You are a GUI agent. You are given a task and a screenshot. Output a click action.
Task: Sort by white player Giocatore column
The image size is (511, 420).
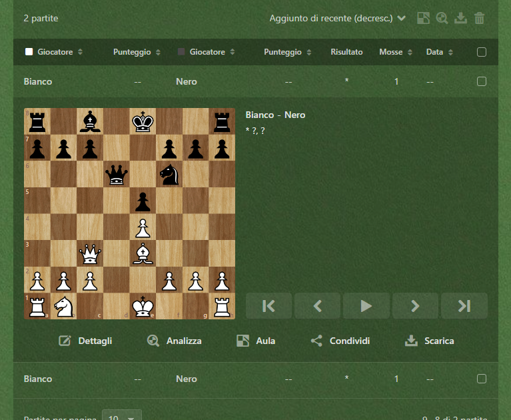pyautogui.click(x=55, y=52)
